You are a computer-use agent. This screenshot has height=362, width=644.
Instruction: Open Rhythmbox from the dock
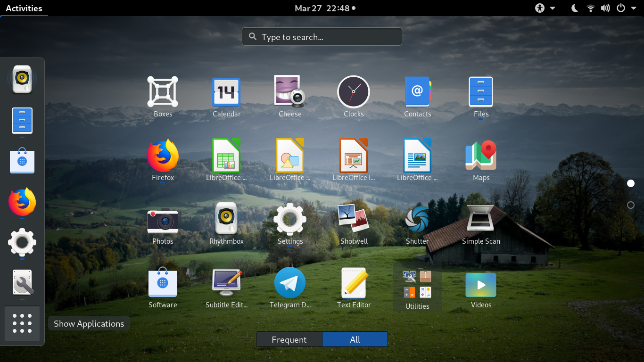point(22,79)
